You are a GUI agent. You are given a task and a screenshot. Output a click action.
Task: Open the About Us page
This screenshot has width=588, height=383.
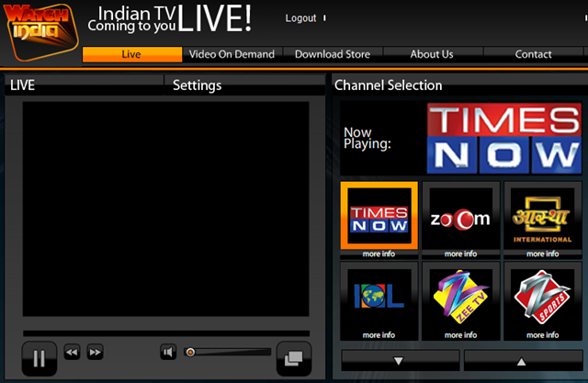click(432, 54)
